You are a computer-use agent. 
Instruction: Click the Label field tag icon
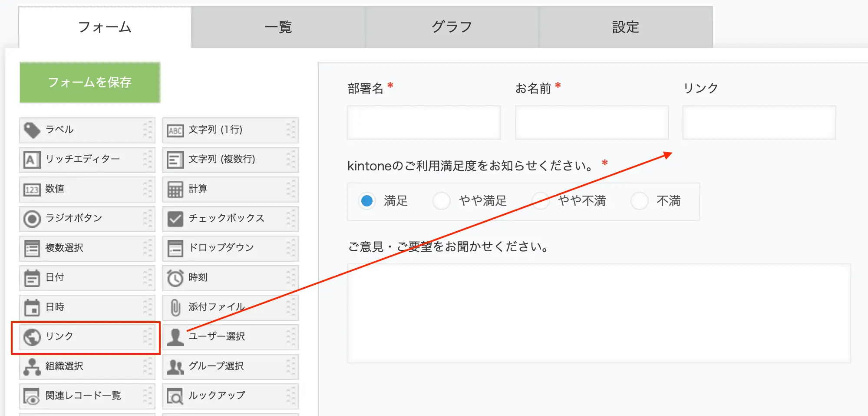pos(32,130)
